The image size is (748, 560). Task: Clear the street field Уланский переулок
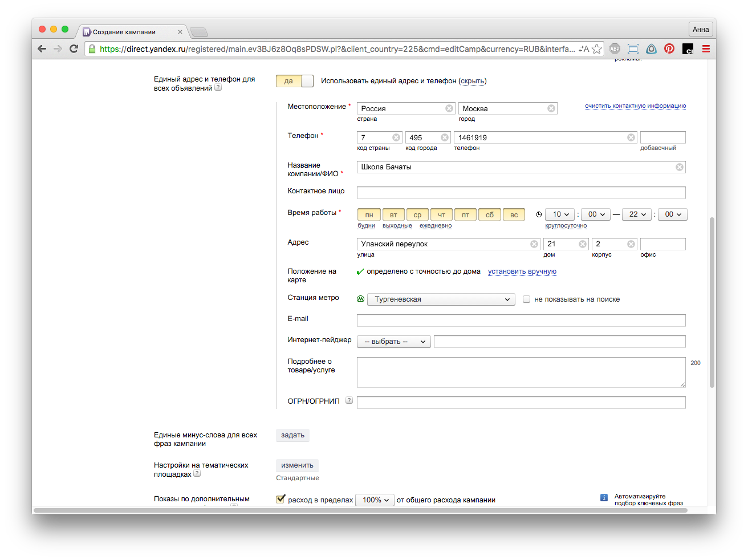pyautogui.click(x=534, y=244)
